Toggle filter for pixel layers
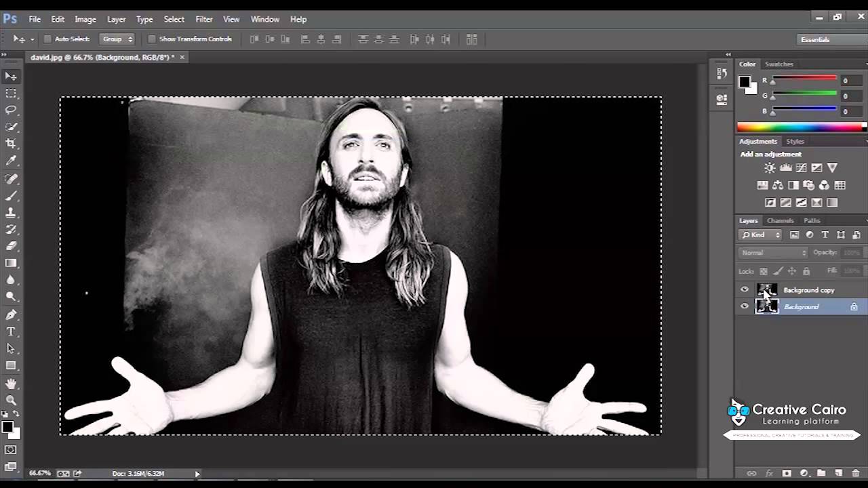This screenshot has height=488, width=868. point(794,235)
